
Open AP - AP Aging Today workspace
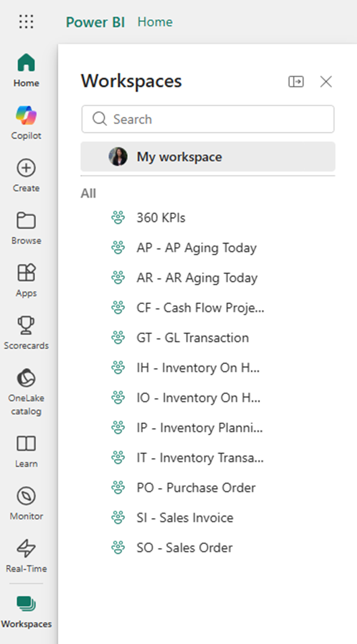point(196,248)
